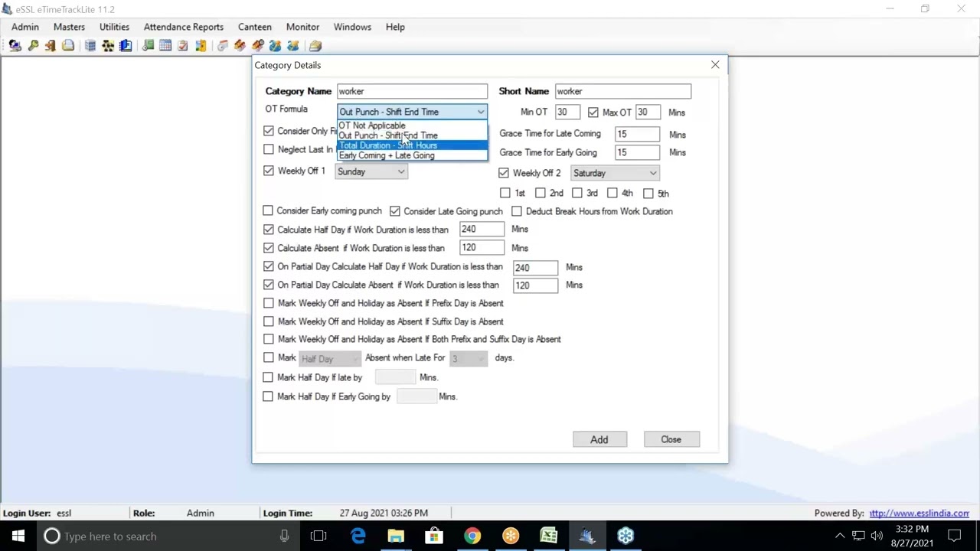Open the Windows menu
The width and height of the screenshot is (980, 551).
tap(352, 27)
